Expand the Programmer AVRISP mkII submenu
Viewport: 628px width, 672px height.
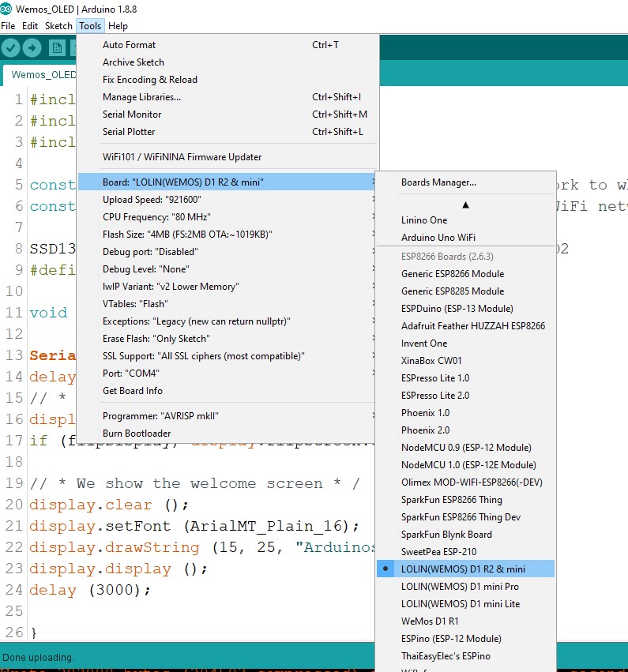click(x=228, y=415)
